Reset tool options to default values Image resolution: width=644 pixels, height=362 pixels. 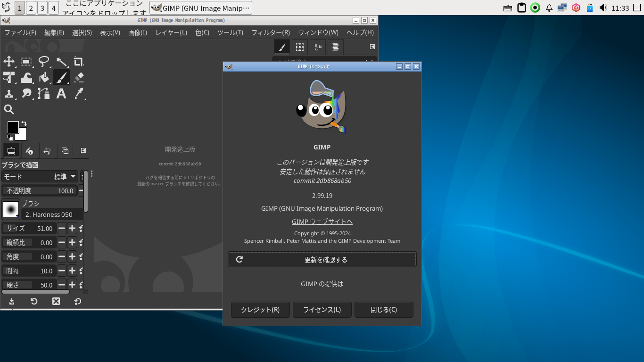78,301
